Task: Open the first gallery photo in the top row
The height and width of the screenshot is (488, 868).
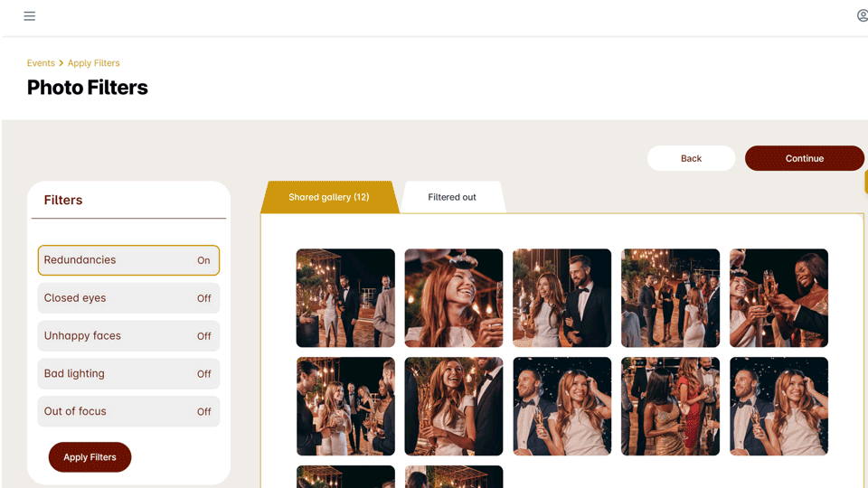Action: coord(345,298)
